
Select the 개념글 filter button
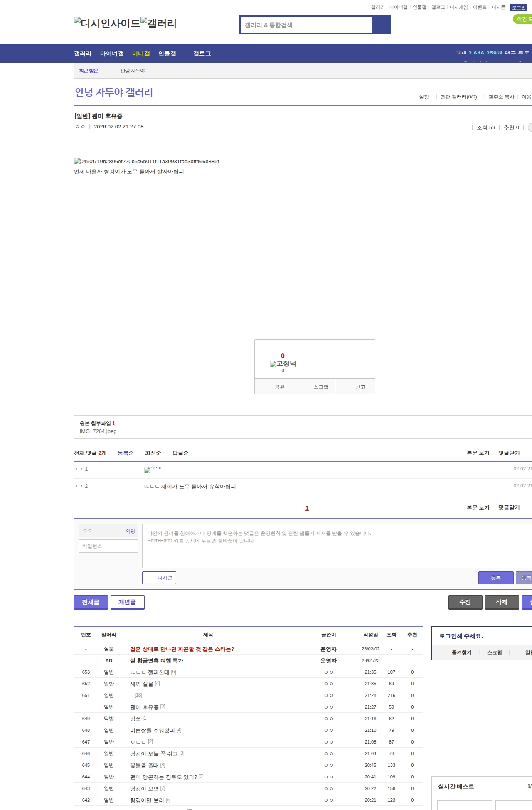click(x=127, y=602)
